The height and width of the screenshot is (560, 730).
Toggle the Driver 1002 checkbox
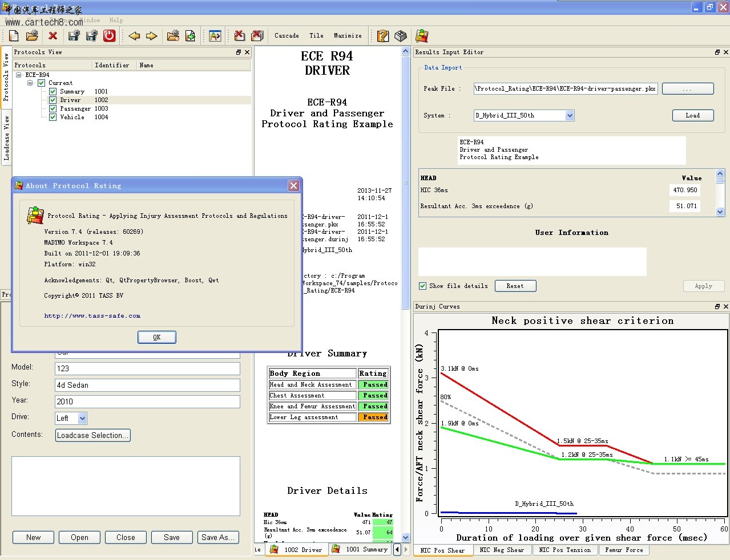tap(53, 100)
